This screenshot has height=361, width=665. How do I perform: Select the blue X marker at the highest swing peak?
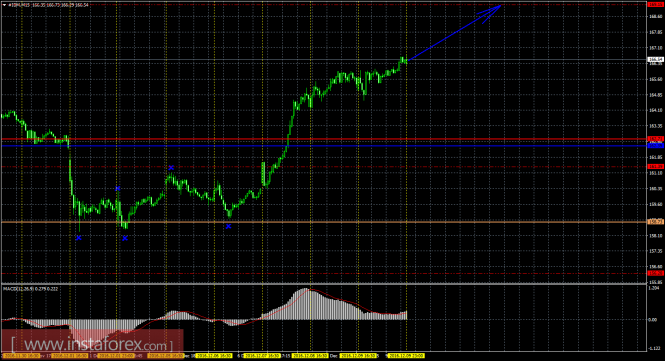[x=171, y=168]
